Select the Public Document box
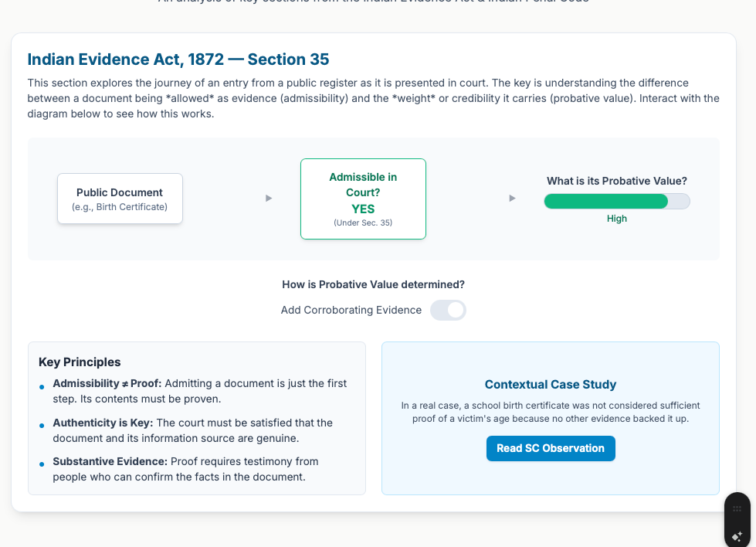 (x=120, y=199)
